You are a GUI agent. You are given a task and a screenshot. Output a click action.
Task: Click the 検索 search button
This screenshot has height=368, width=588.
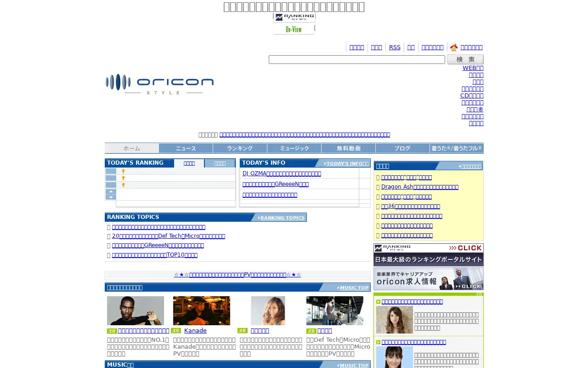[465, 59]
